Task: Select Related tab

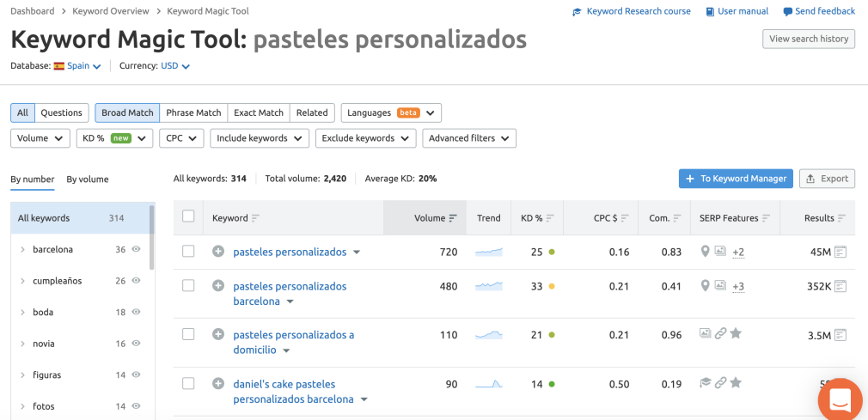Action: point(312,113)
